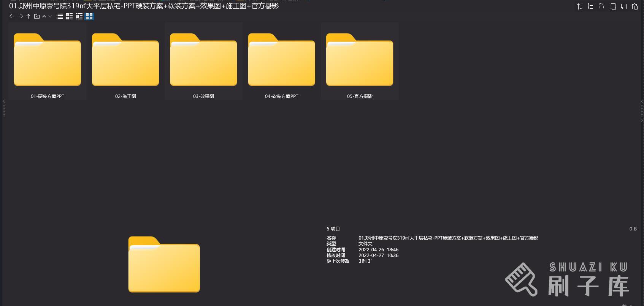
Task: Select the 03-效果图 folder icon
Action: 203,60
